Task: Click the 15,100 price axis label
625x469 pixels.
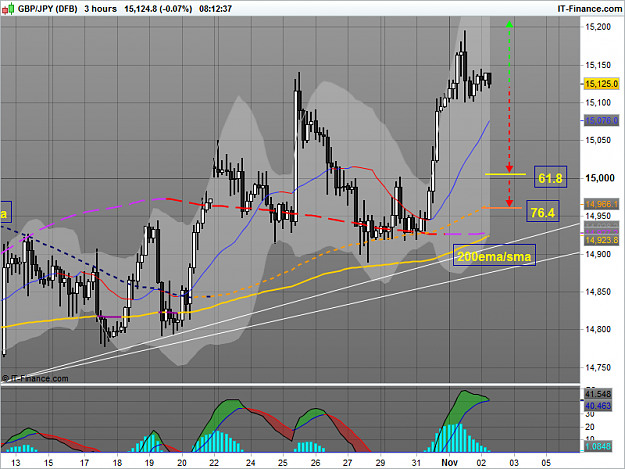Action: pyautogui.click(x=598, y=103)
